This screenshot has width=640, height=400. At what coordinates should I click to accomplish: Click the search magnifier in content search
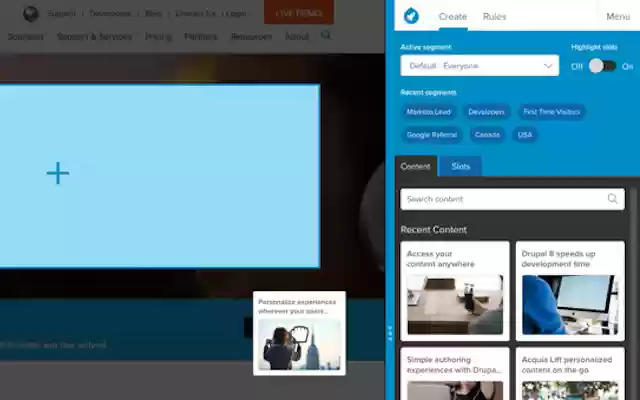tap(612, 199)
